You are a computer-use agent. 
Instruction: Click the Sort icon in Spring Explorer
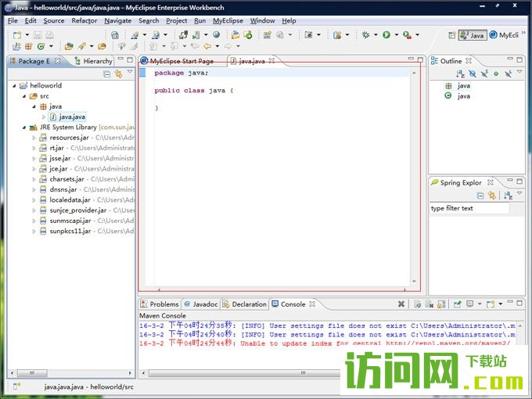(508, 196)
